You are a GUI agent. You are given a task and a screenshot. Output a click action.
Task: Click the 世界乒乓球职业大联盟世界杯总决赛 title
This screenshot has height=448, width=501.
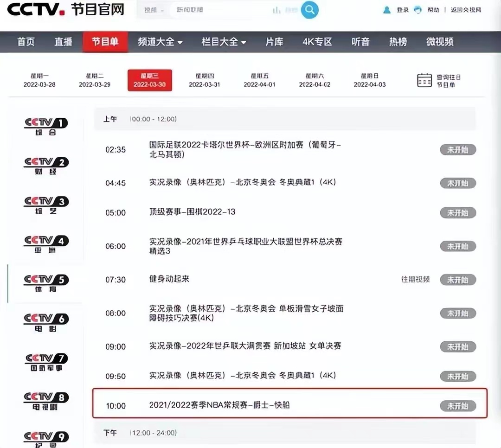click(246, 246)
